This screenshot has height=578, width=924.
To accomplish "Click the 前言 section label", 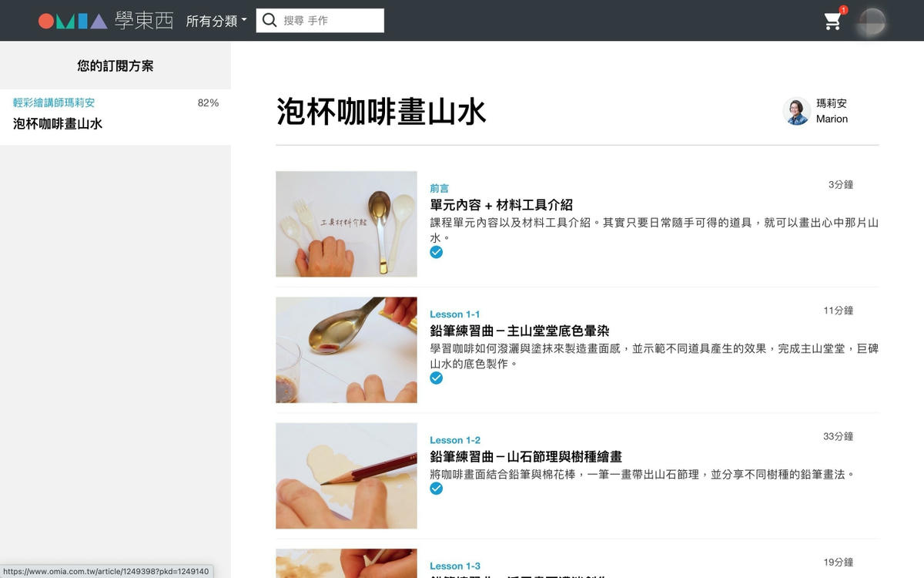I will (x=440, y=188).
